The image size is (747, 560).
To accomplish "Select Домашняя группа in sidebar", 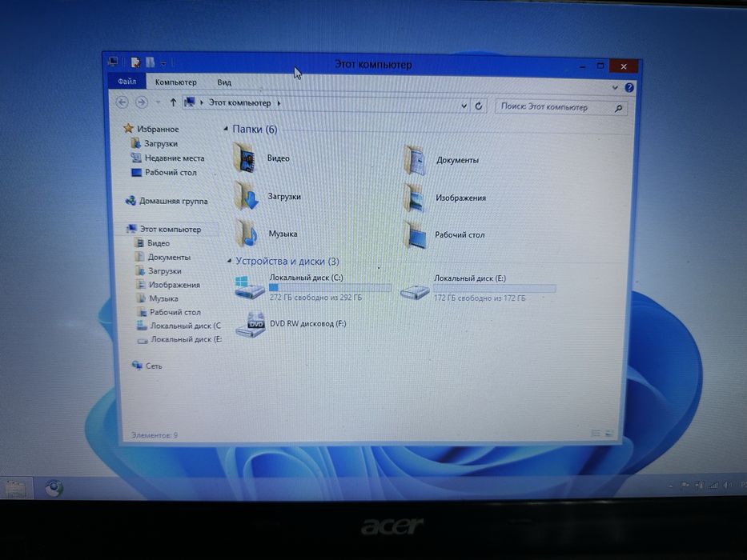I will tap(167, 201).
